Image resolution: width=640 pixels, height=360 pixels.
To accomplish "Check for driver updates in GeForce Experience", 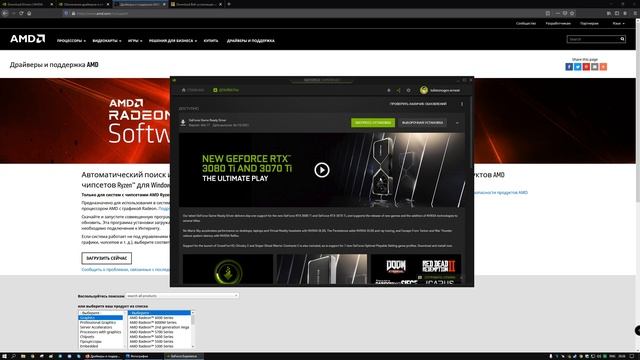I will (x=418, y=104).
